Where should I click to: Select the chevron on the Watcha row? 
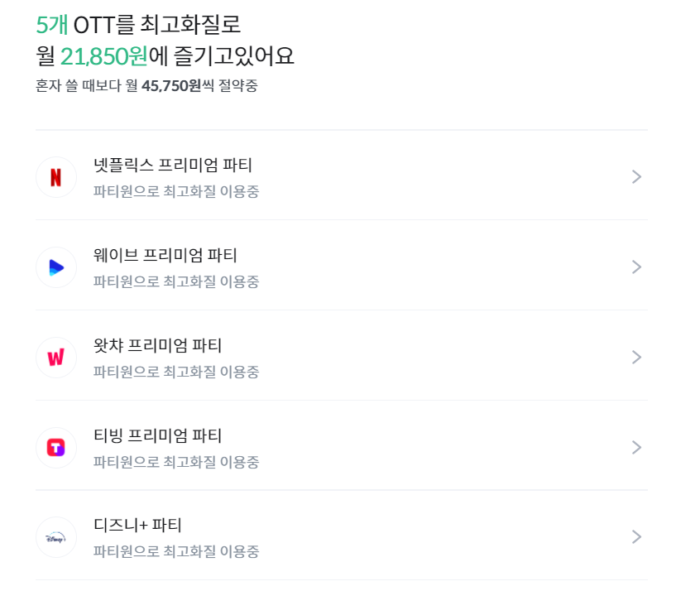tap(635, 357)
